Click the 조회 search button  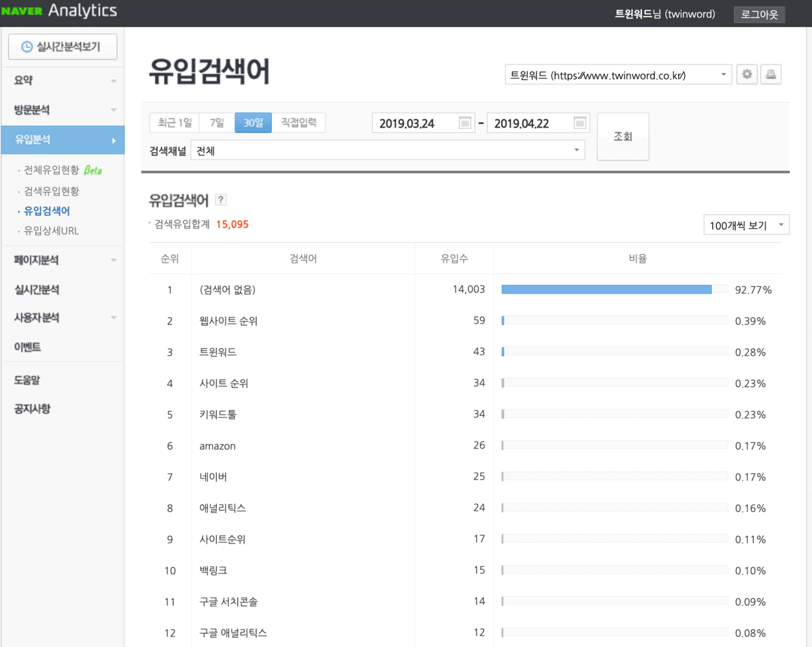(x=623, y=136)
